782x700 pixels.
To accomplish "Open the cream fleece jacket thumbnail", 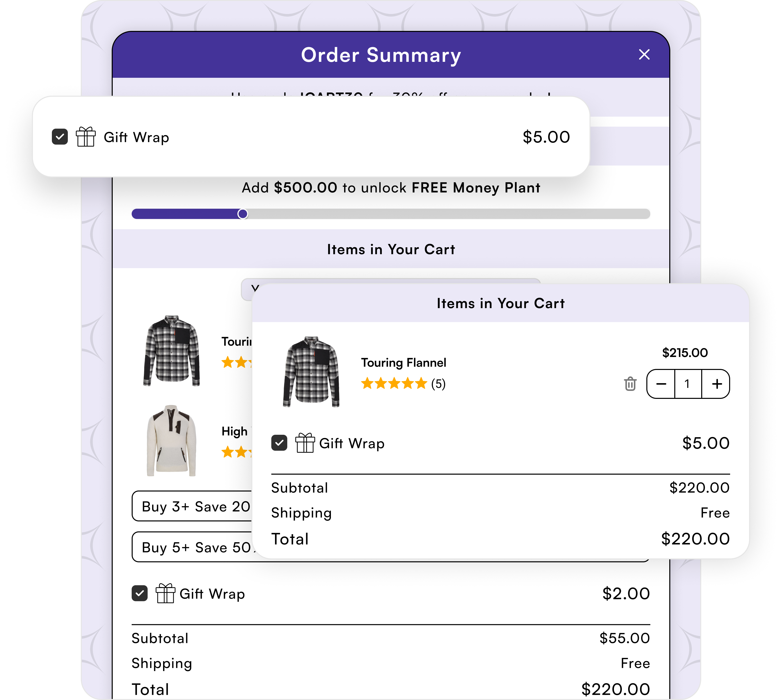I will [x=172, y=441].
